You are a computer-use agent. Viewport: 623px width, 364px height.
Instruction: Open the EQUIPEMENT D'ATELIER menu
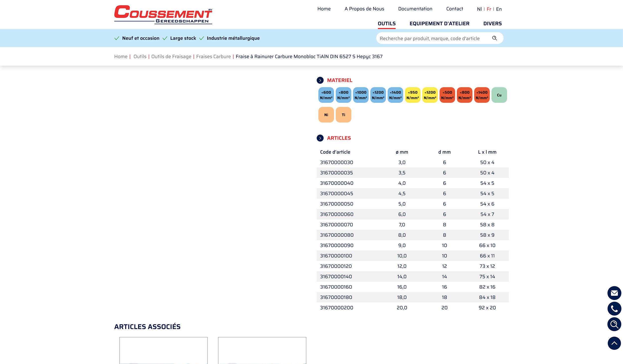click(439, 24)
